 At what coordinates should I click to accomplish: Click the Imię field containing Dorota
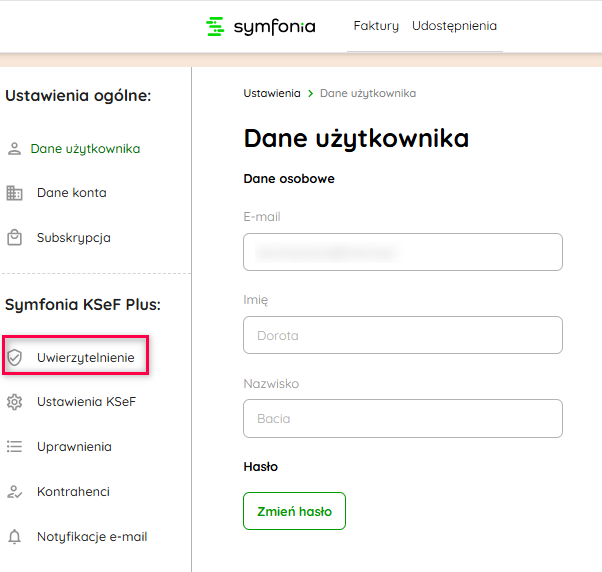(x=402, y=335)
